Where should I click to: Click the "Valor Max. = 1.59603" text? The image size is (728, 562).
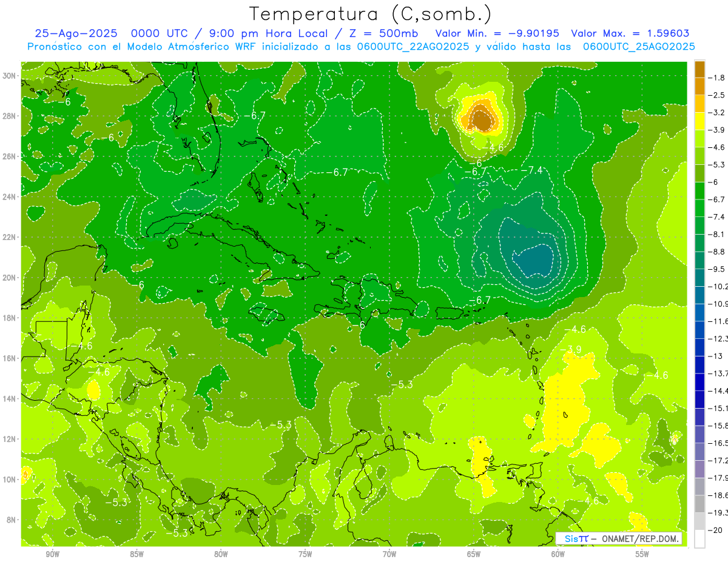(x=630, y=33)
